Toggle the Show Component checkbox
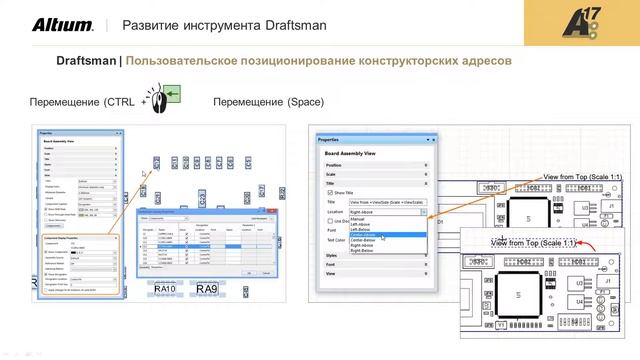 46,252
